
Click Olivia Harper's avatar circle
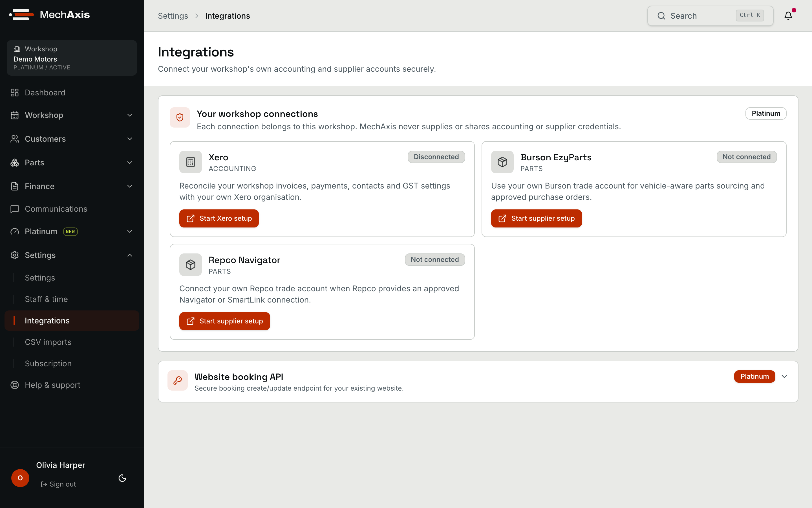coord(20,478)
